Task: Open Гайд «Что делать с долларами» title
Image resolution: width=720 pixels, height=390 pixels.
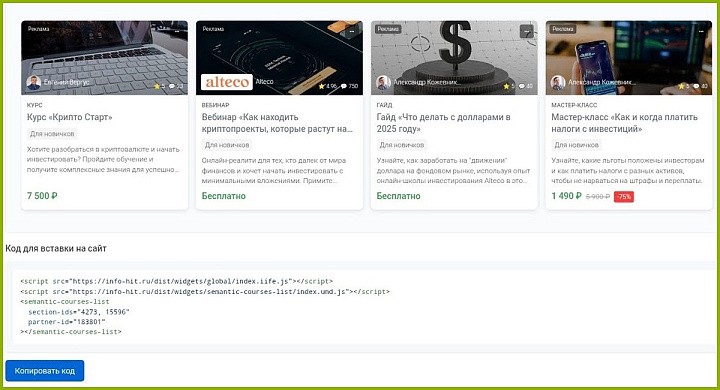Action: 444,123
